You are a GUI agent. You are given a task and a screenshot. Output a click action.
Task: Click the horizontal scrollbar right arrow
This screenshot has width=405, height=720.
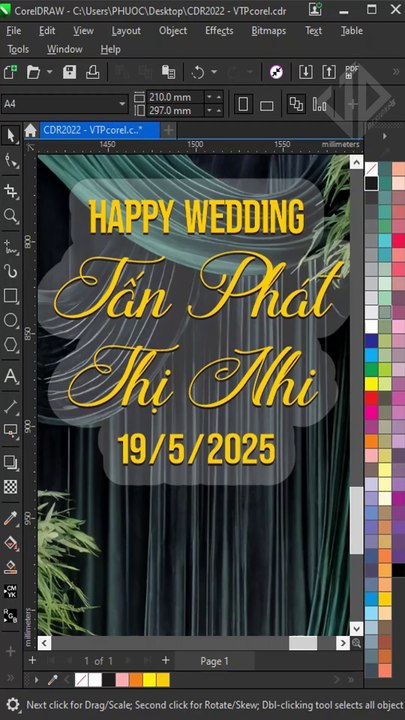pos(343,643)
